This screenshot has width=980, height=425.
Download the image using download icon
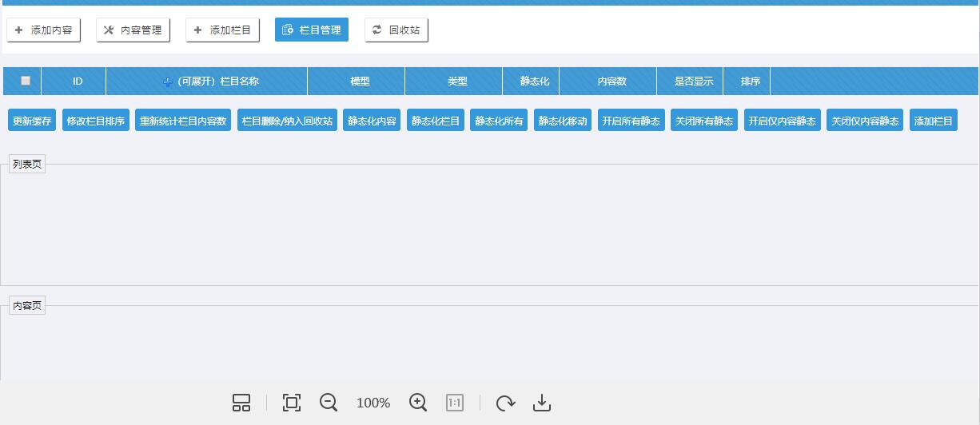(542, 403)
